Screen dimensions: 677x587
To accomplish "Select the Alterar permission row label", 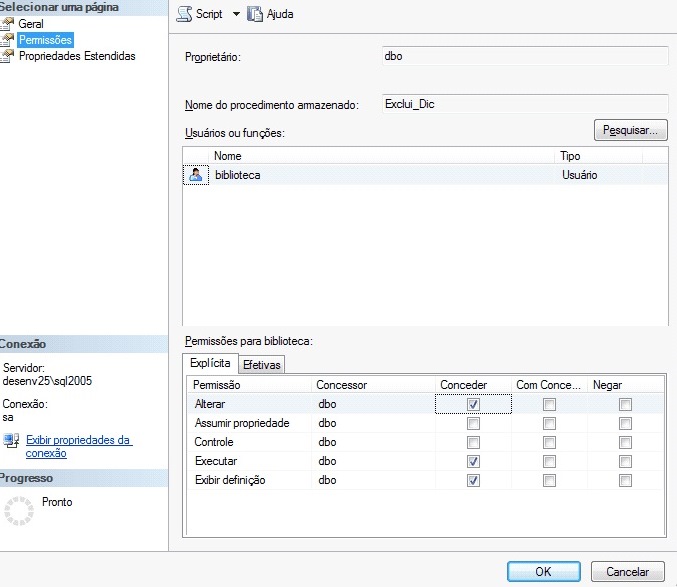I will 210,404.
